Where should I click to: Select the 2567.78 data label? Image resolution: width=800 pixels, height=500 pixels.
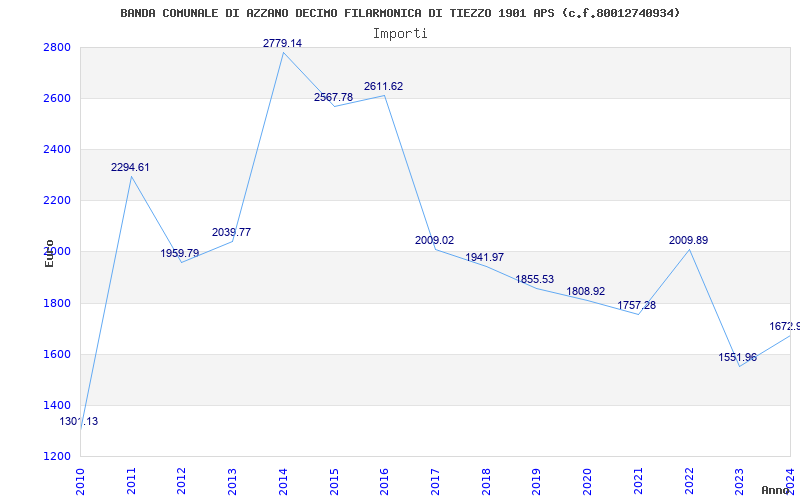333,97
